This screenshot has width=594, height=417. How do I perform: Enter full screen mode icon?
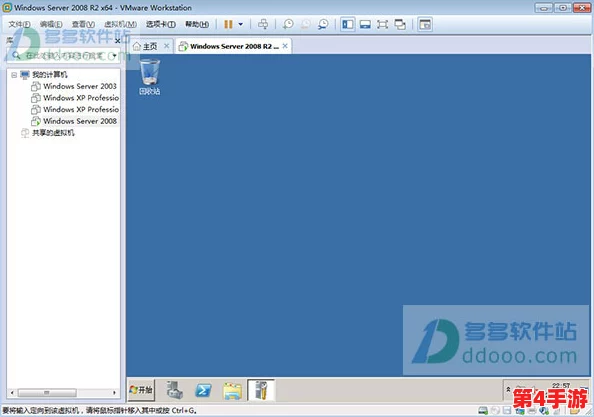coord(382,25)
